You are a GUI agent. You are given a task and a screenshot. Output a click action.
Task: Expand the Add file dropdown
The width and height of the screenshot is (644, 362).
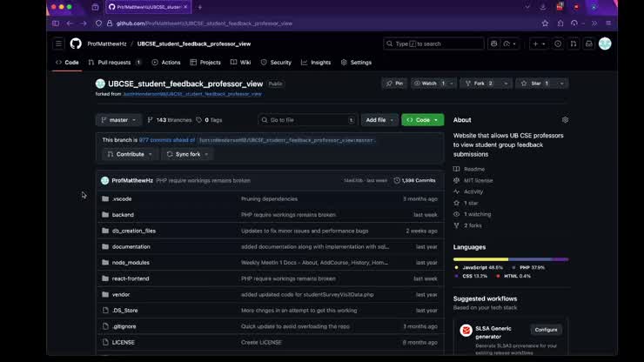[379, 120]
